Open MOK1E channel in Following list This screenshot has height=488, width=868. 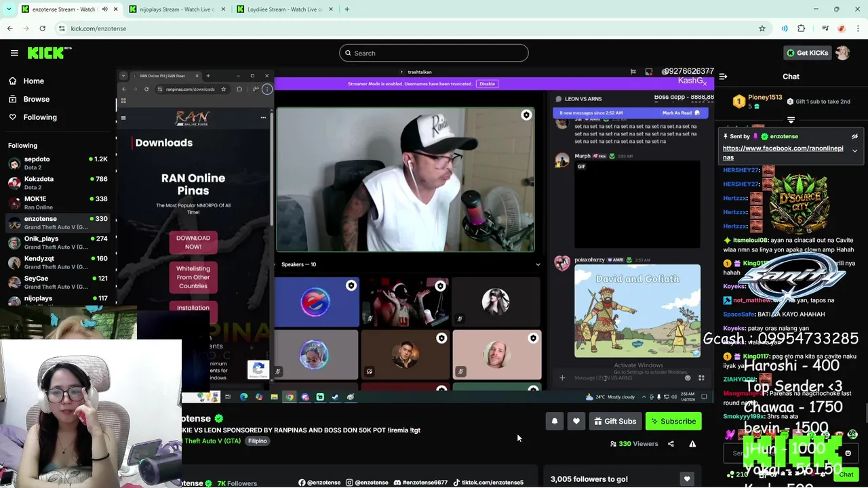click(x=58, y=203)
